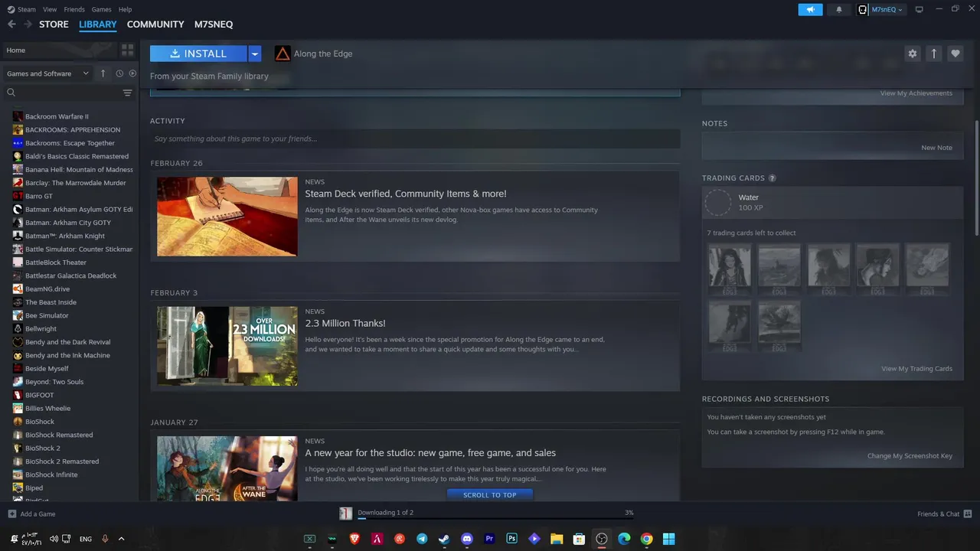Open the Friends & Chat icon
This screenshot has height=551, width=980.
(x=968, y=514)
